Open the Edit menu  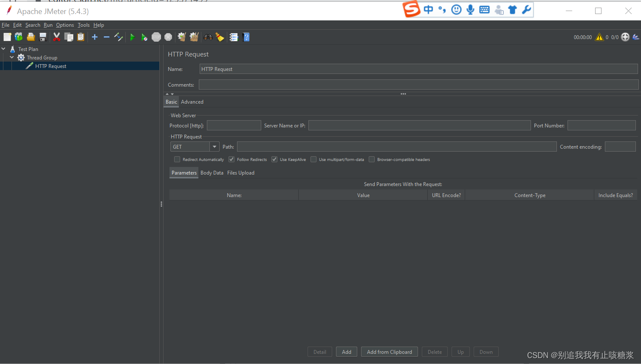point(17,25)
